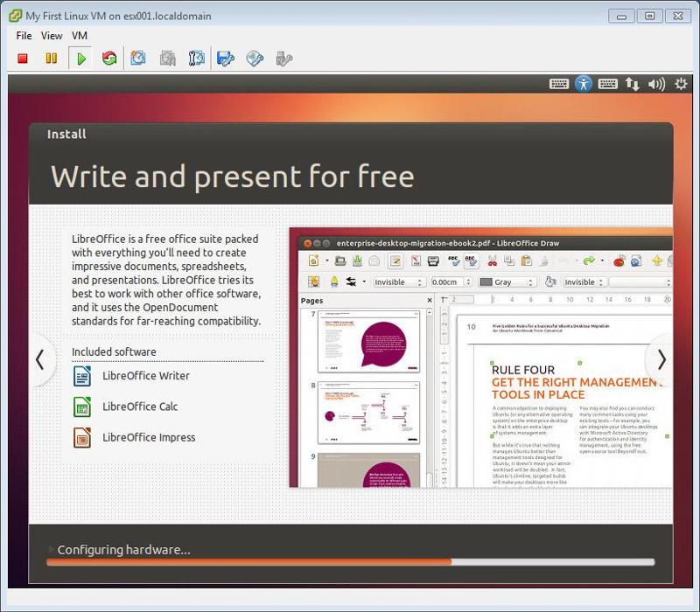700x612 pixels.
Task: Open the Ubuntu accessibility menu icon
Action: click(583, 83)
